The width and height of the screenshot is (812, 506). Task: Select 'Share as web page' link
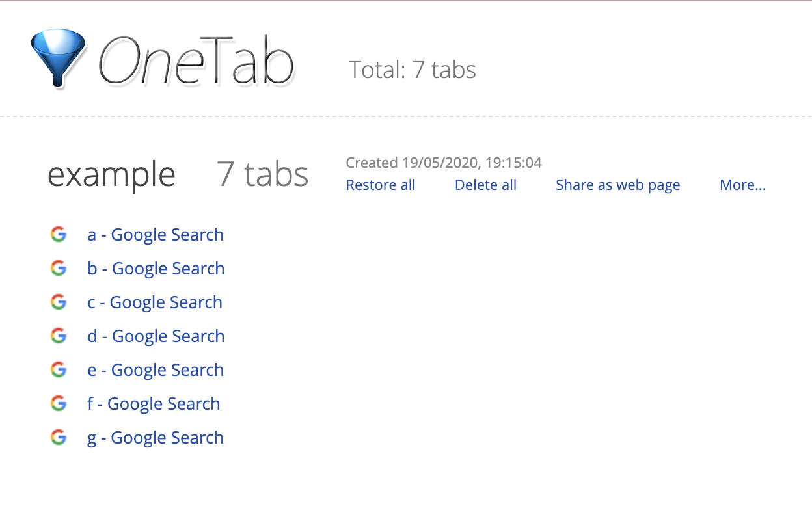617,185
